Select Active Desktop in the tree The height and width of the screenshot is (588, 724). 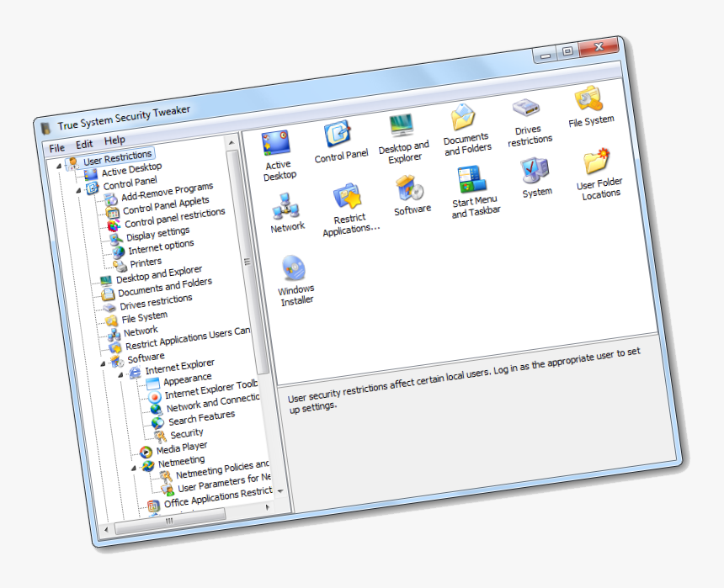coord(131,169)
